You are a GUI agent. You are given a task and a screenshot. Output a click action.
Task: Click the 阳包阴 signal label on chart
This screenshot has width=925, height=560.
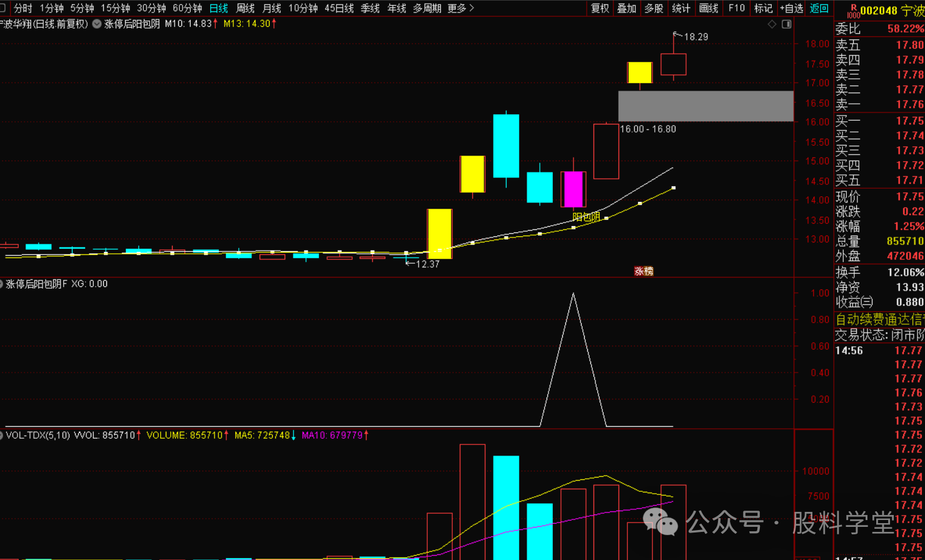coord(586,217)
